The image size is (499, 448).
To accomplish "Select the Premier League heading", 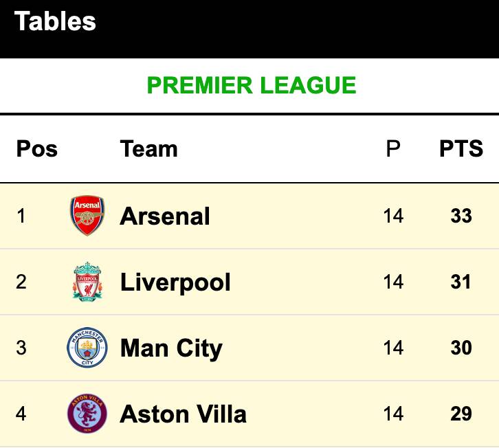I will coord(252,85).
